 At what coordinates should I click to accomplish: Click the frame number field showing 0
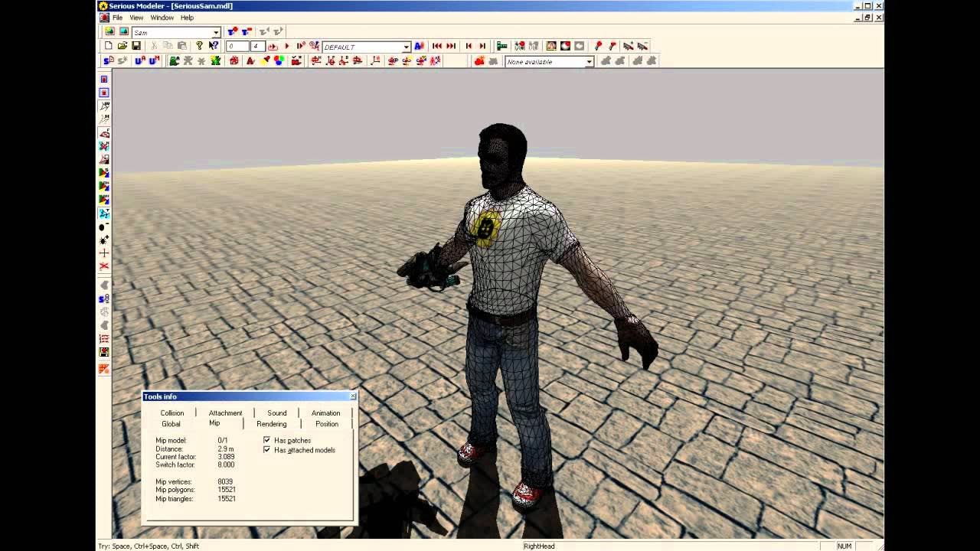click(238, 47)
